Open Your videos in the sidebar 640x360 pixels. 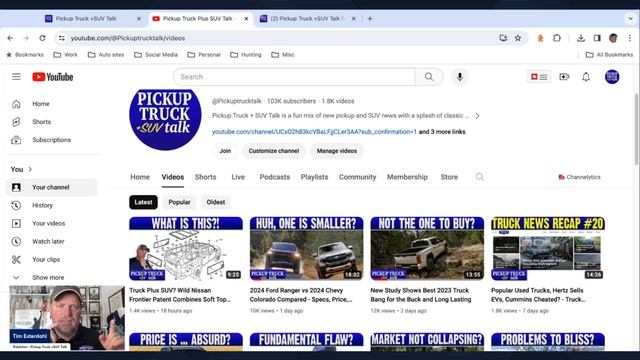pyautogui.click(x=52, y=223)
